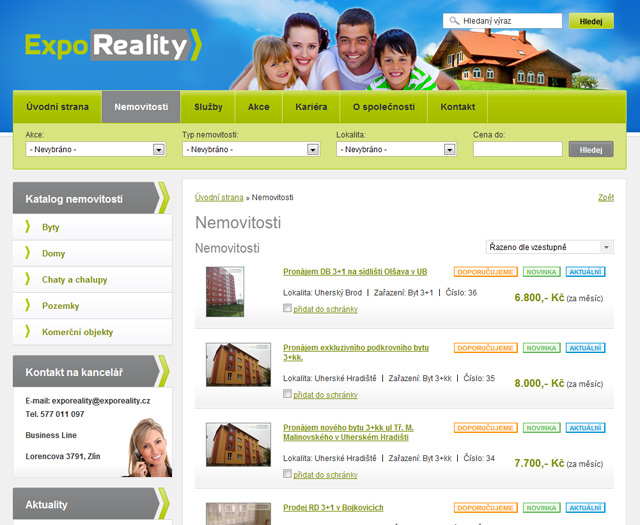Open red apartment block thumbnail for listing 36

point(225,291)
